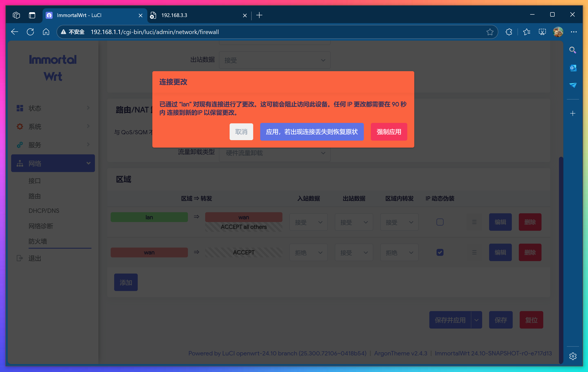Image resolution: width=588 pixels, height=372 pixels.
Task: Open the 流量卸载类型 dropdown
Action: coord(274,153)
